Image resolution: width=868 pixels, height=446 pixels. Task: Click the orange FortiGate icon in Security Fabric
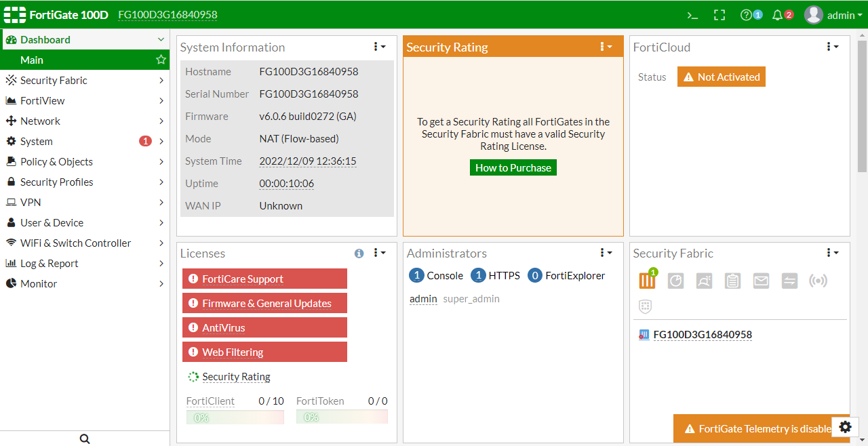(647, 281)
